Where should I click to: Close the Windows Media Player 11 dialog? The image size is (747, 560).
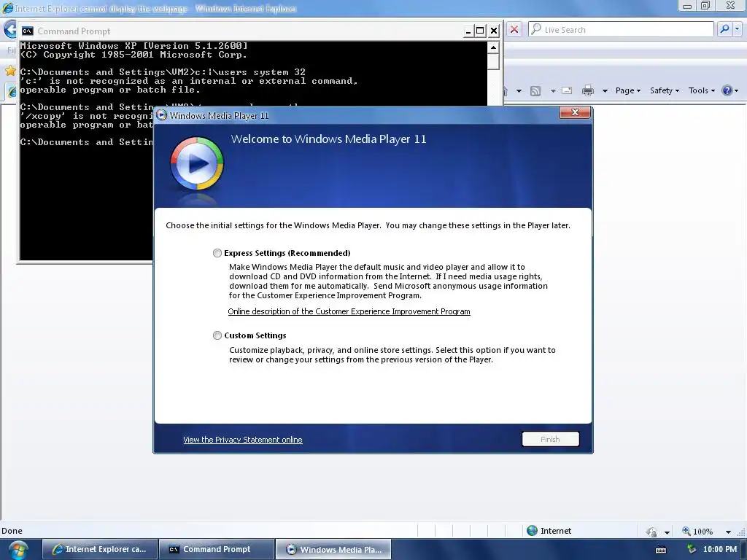click(575, 112)
